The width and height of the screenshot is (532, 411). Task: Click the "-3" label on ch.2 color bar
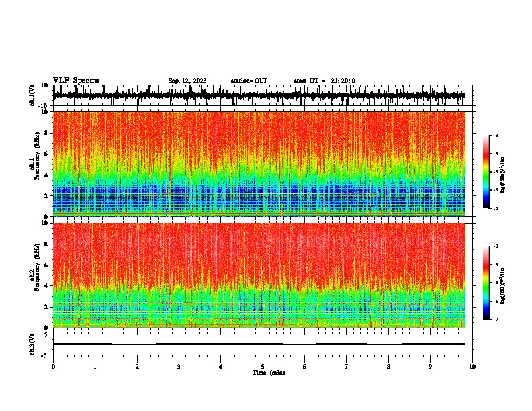click(x=496, y=246)
